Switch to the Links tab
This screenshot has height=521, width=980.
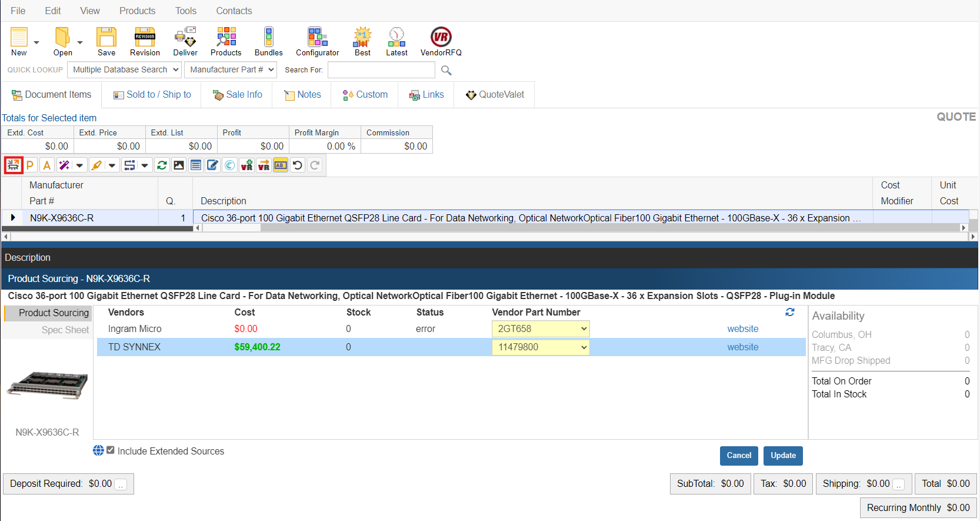tap(426, 95)
